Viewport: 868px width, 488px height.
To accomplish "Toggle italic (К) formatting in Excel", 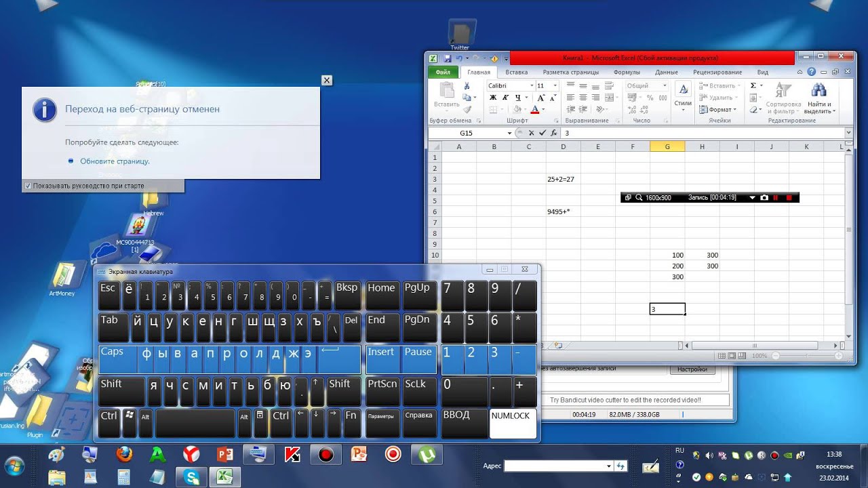I will [x=505, y=98].
